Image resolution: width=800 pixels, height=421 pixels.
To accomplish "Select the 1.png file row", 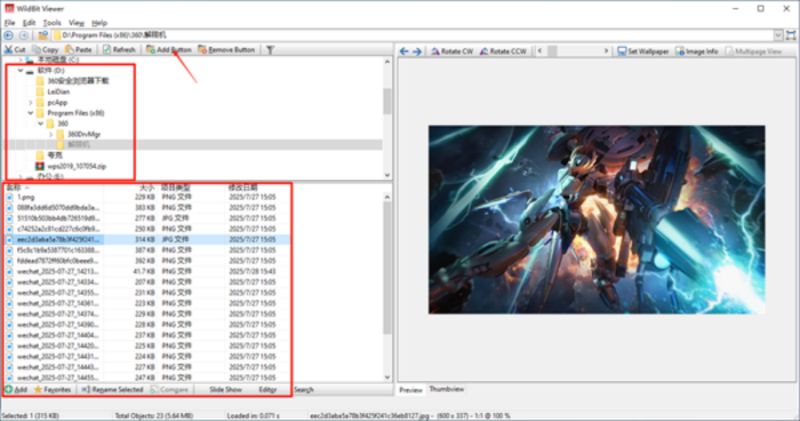I will (147, 197).
